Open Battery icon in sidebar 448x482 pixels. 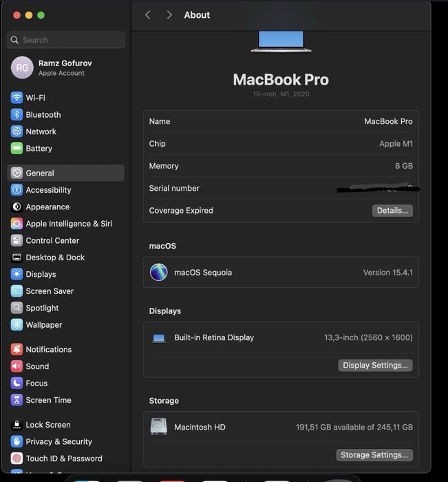[x=17, y=149]
